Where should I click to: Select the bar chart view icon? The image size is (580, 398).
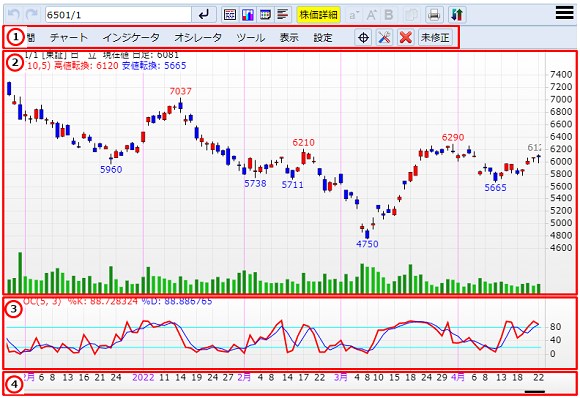coord(248,15)
